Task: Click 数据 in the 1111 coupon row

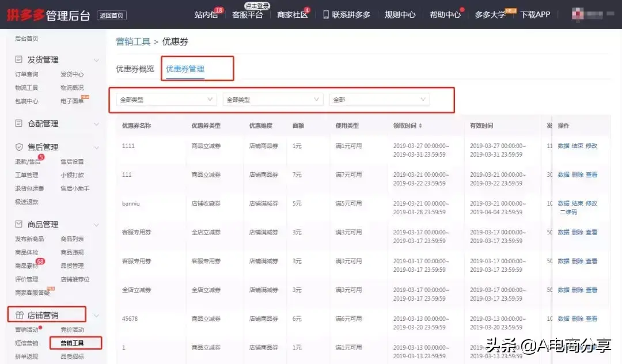Action: (563, 146)
